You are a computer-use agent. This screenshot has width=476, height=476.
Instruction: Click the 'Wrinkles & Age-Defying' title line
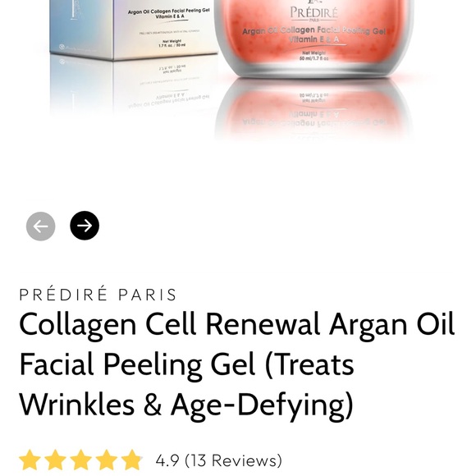[186, 405]
